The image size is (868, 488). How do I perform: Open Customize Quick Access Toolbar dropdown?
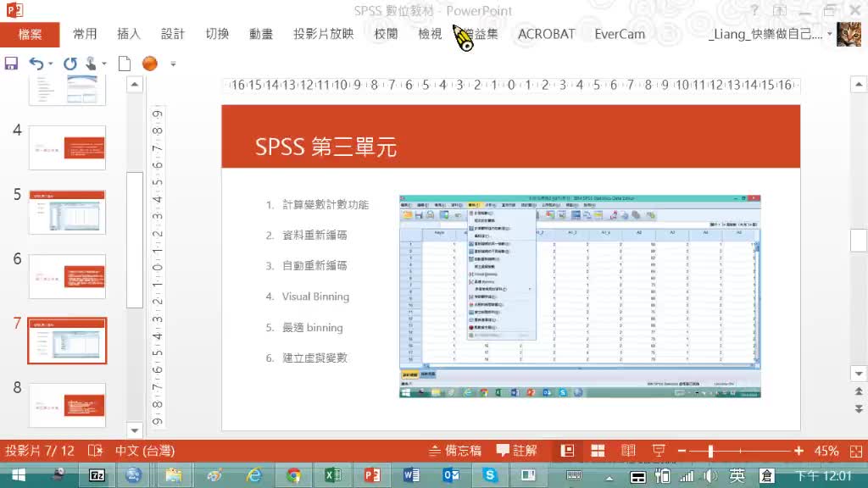[x=173, y=64]
